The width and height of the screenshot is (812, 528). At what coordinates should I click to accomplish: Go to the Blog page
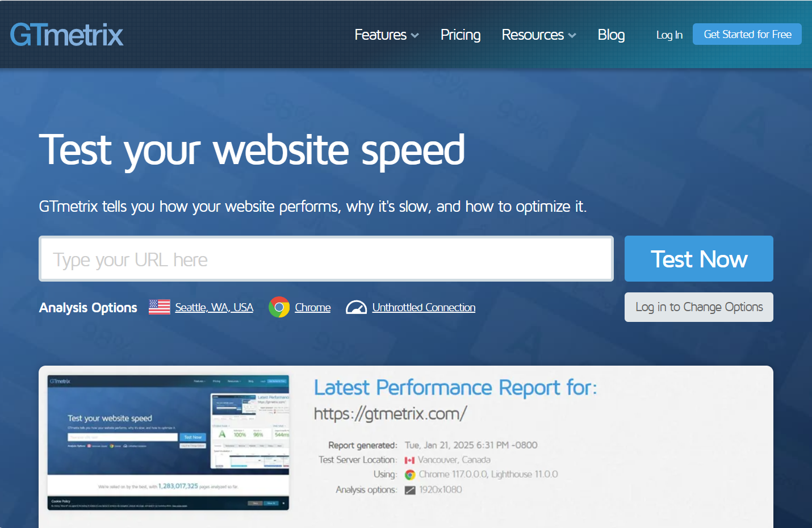coord(611,35)
